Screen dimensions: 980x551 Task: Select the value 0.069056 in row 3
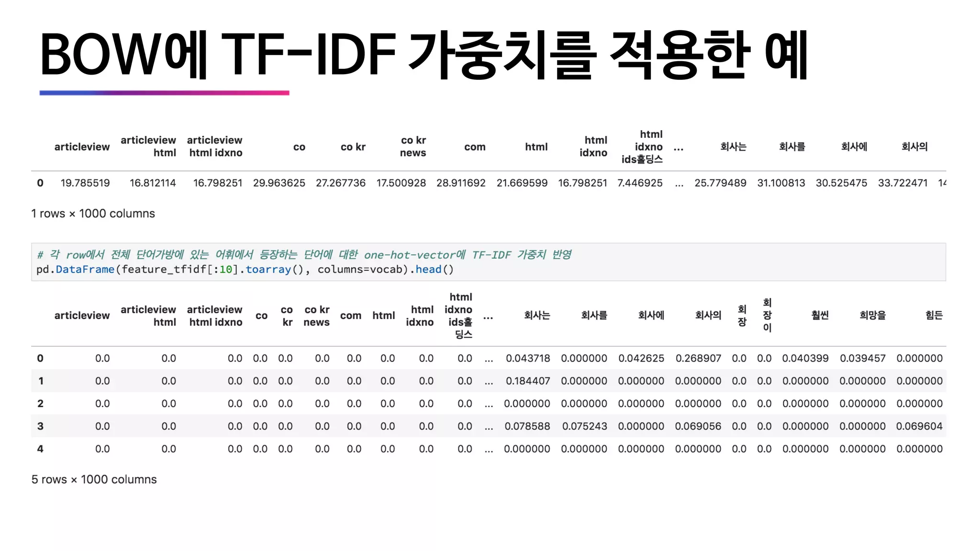coord(698,427)
